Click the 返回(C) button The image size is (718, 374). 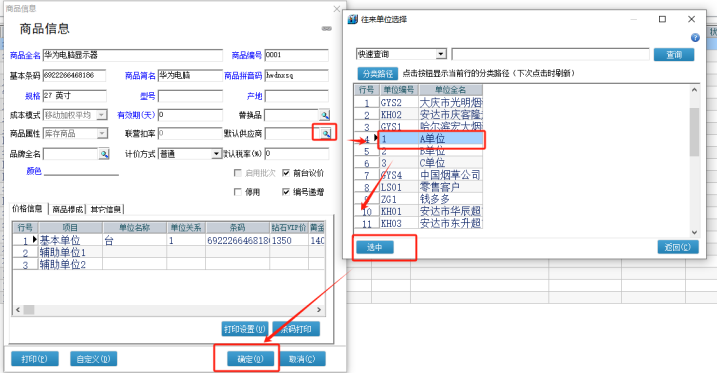pos(678,247)
